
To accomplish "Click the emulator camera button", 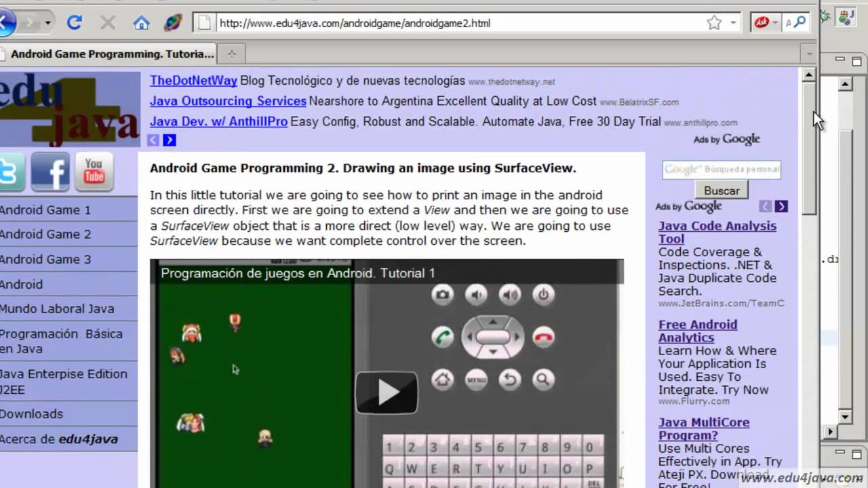I will click(x=443, y=294).
